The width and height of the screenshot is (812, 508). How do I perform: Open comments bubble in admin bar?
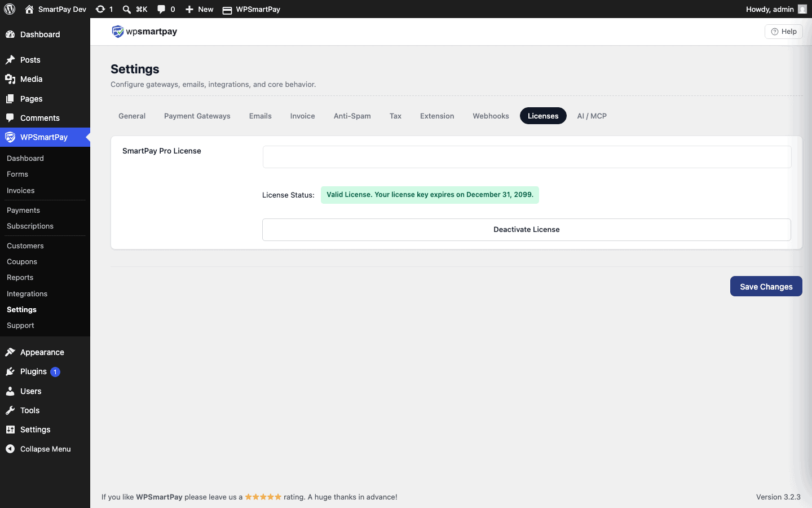click(x=161, y=9)
